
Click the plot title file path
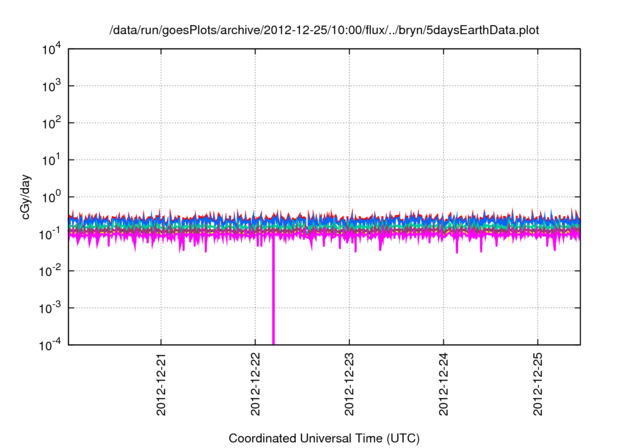pyautogui.click(x=324, y=30)
